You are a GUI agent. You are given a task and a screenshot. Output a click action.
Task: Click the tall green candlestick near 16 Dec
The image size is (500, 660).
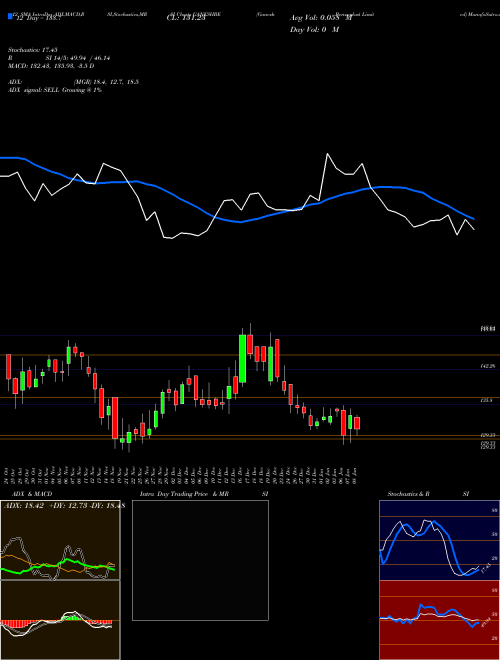tap(242, 359)
